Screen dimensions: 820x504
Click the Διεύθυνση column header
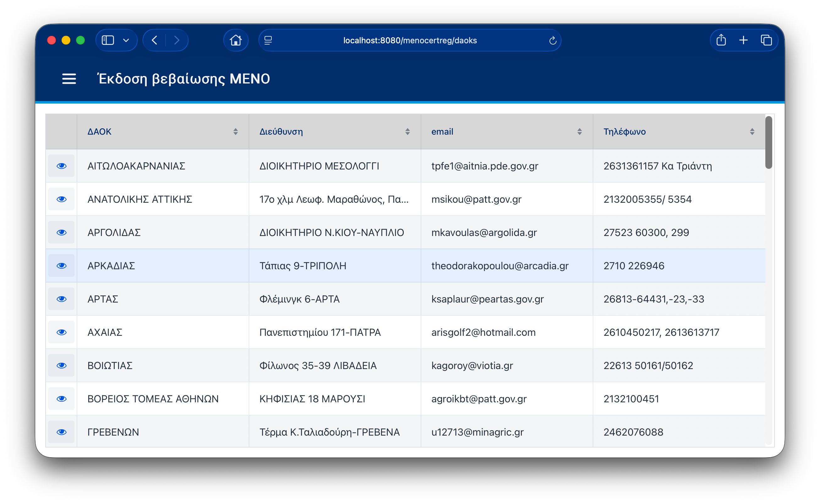click(x=281, y=132)
